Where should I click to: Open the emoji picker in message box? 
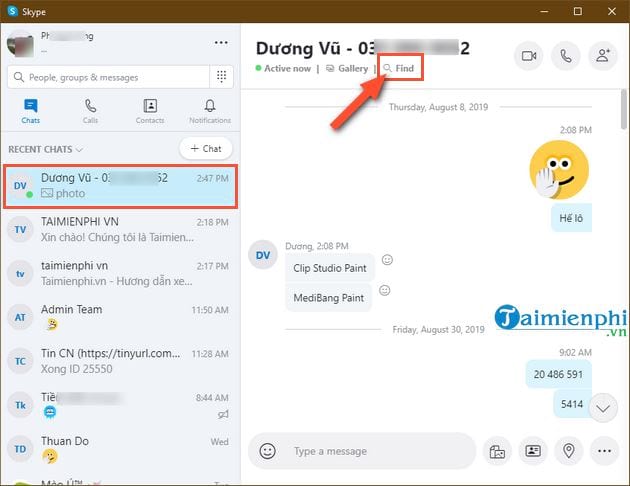(x=267, y=451)
